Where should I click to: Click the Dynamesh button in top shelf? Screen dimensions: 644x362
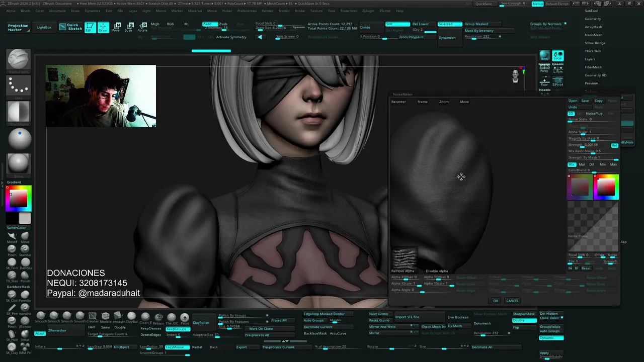click(450, 38)
